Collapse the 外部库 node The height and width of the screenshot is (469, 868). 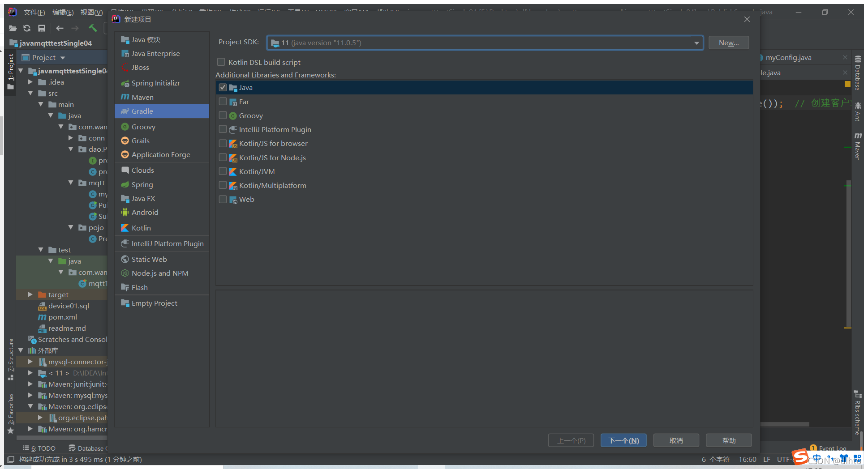21,350
